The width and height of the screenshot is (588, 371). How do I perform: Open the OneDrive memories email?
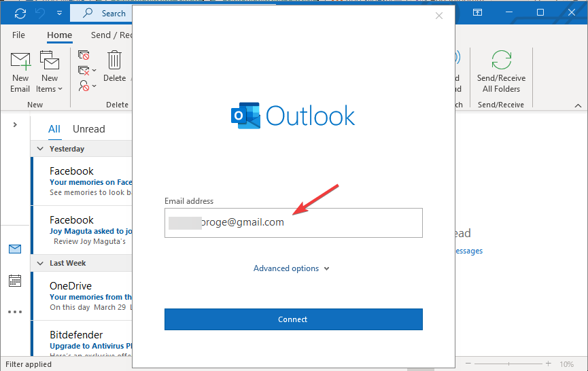82,296
